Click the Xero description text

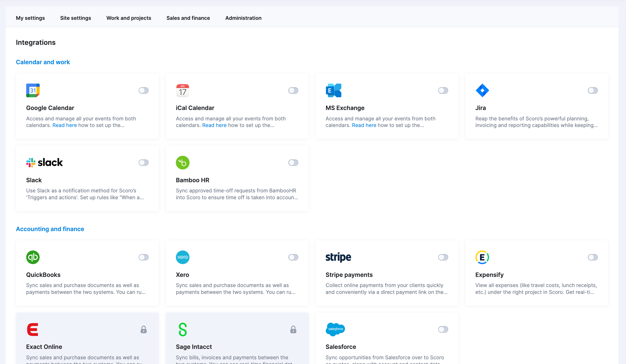click(236, 289)
